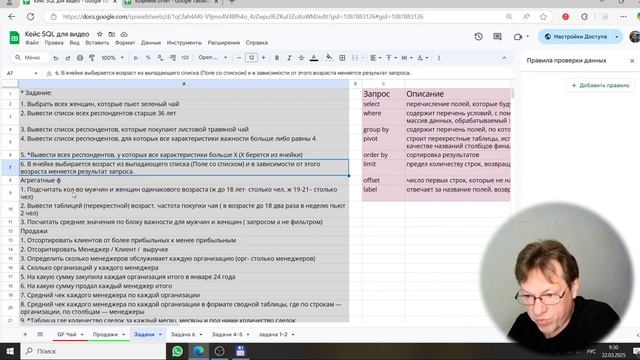Open the text color picker
The image size is (640, 360).
[x=314, y=58]
